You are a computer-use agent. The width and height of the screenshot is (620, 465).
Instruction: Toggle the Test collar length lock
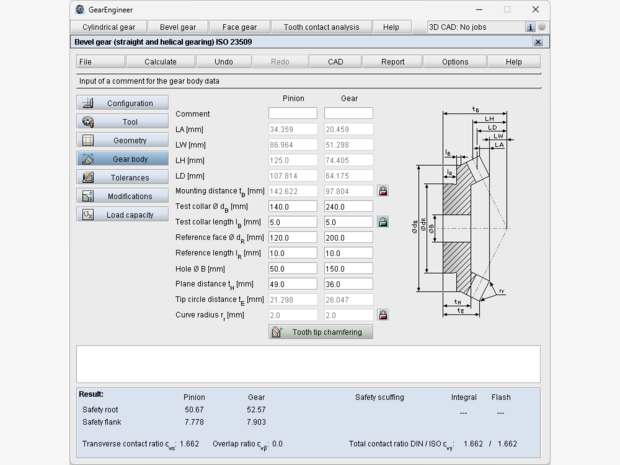pyautogui.click(x=383, y=221)
